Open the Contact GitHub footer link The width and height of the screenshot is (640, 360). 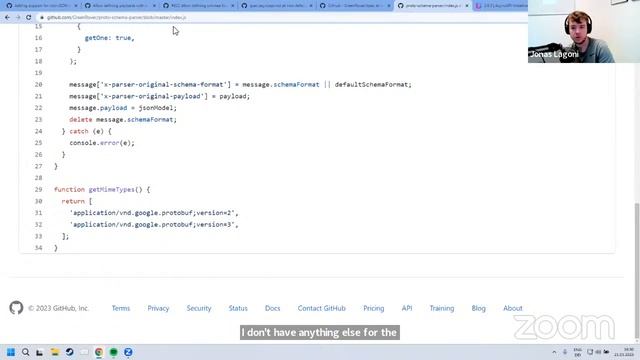click(322, 308)
